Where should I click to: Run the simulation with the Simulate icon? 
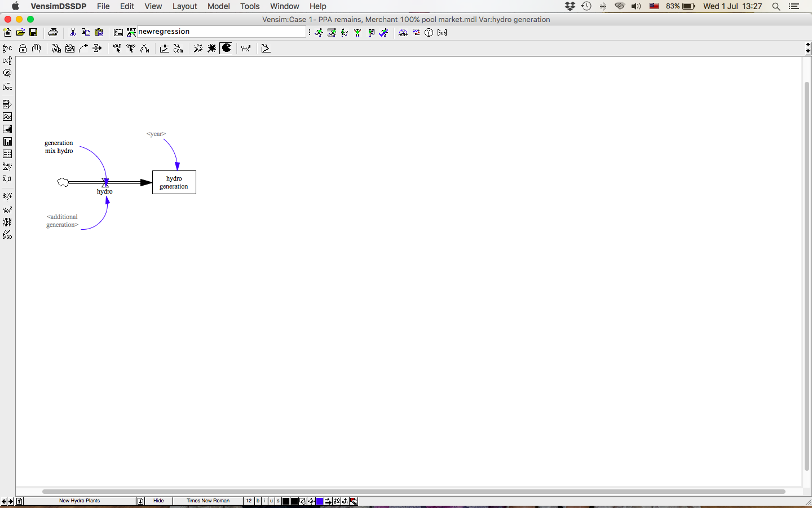coord(319,33)
